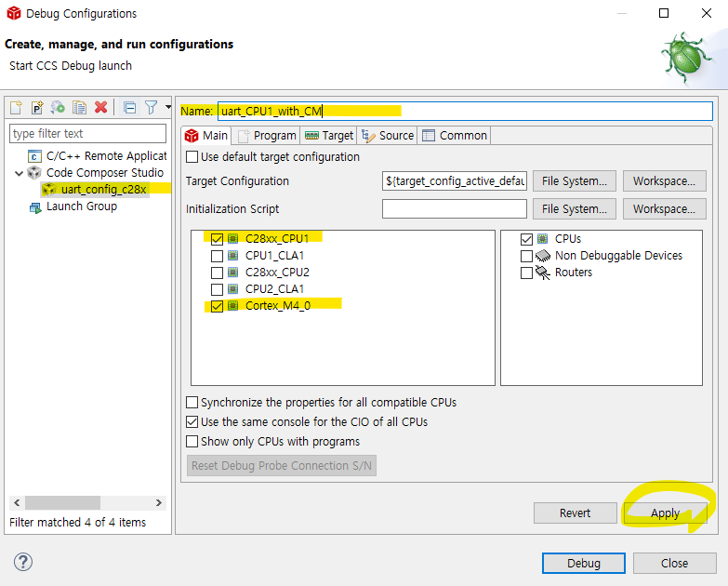The width and height of the screenshot is (728, 586).
Task: Check the CPU1_CLA1 checkbox
Action: (217, 256)
